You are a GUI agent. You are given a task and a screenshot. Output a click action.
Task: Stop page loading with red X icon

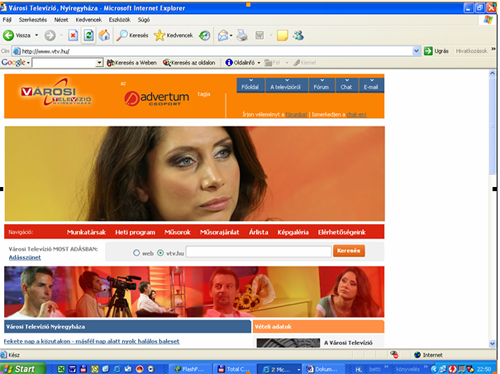tap(73, 35)
